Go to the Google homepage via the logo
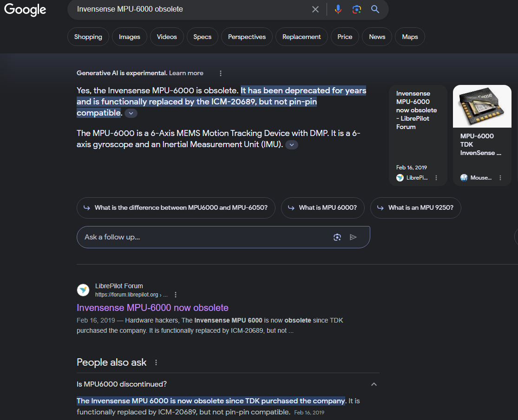518x420 pixels. pos(25,10)
